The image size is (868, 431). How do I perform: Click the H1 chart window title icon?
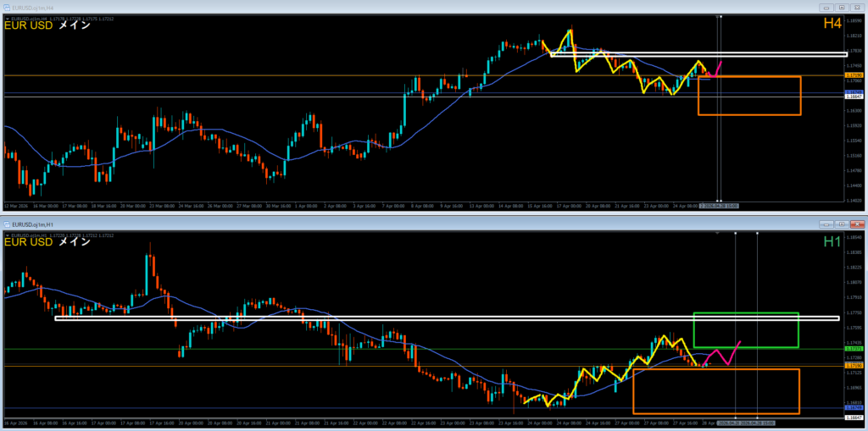coord(6,224)
